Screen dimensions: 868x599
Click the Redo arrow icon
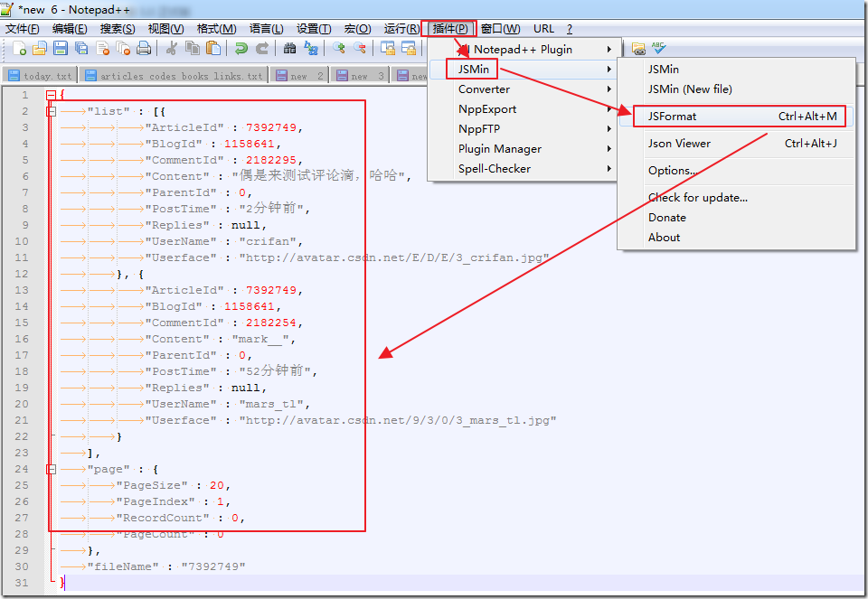click(x=262, y=49)
